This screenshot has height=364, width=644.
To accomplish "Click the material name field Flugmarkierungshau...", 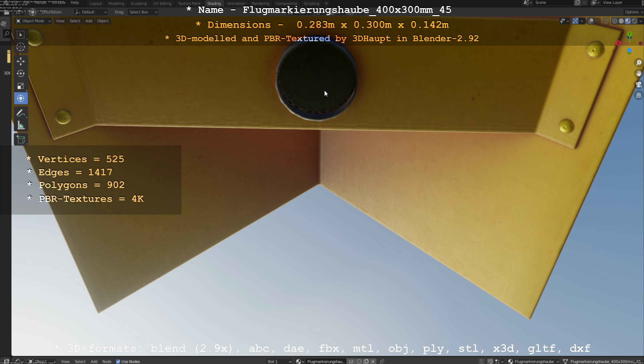I will (326, 361).
